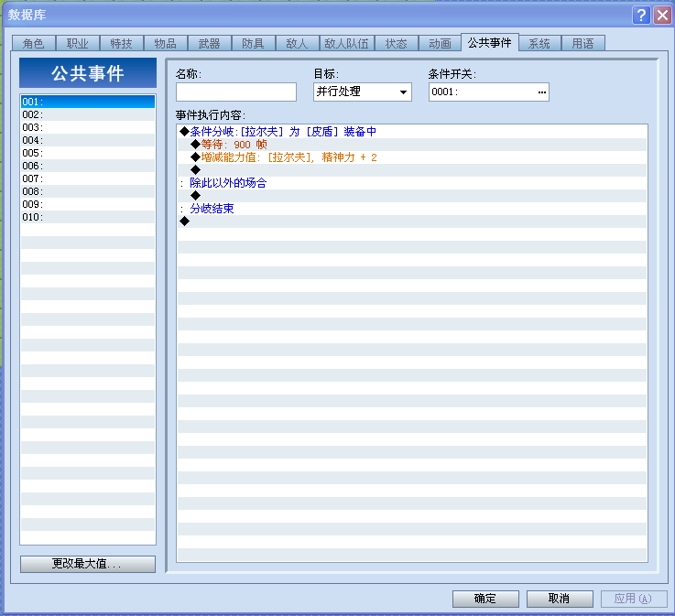Click the 名称 input field

coord(236,92)
